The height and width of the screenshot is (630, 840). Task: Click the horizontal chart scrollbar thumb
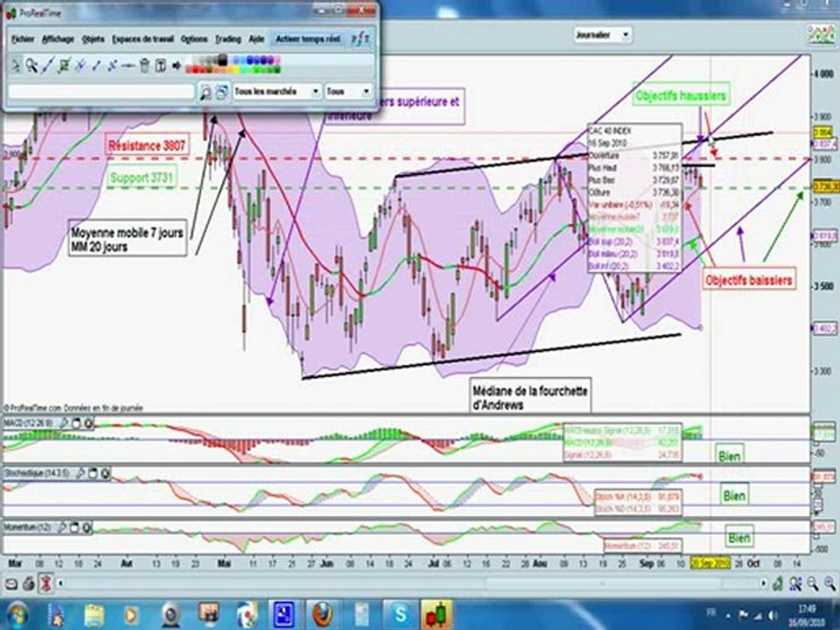603,583
